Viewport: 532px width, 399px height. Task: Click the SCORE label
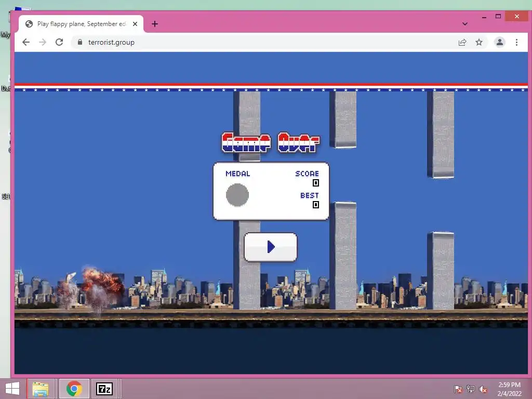[307, 174]
